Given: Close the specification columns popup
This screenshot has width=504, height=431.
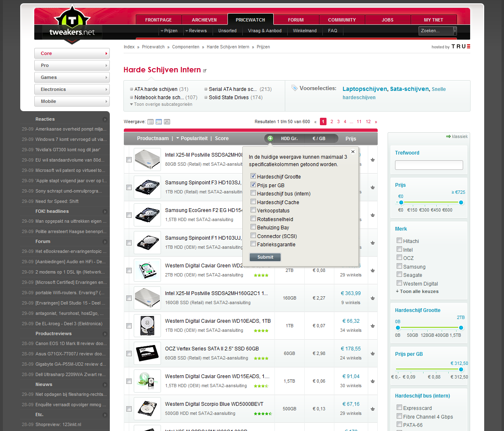Looking at the screenshot, I should tap(353, 152).
